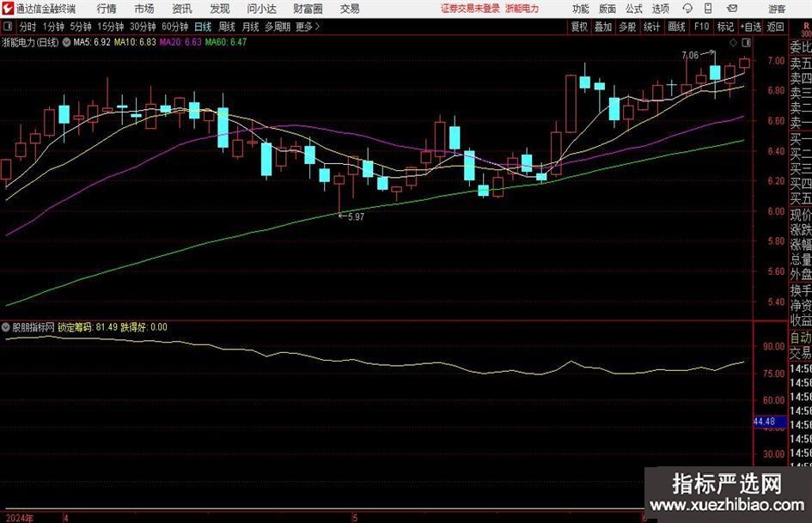The width and height of the screenshot is (812, 523).
Task: Click the 标记 mark button
Action: tap(725, 27)
